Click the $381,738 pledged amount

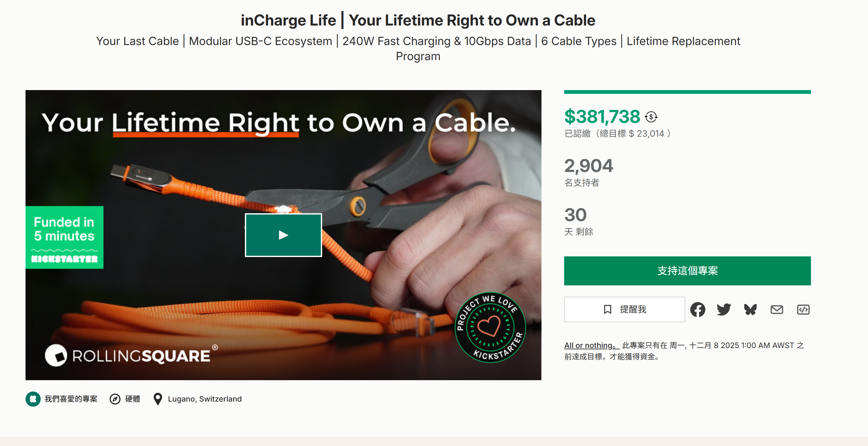602,117
